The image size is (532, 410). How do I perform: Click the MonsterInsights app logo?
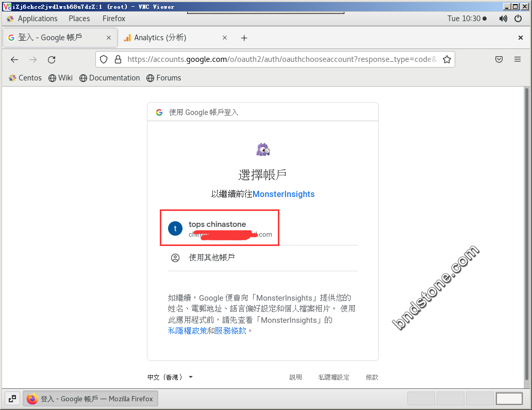(263, 150)
